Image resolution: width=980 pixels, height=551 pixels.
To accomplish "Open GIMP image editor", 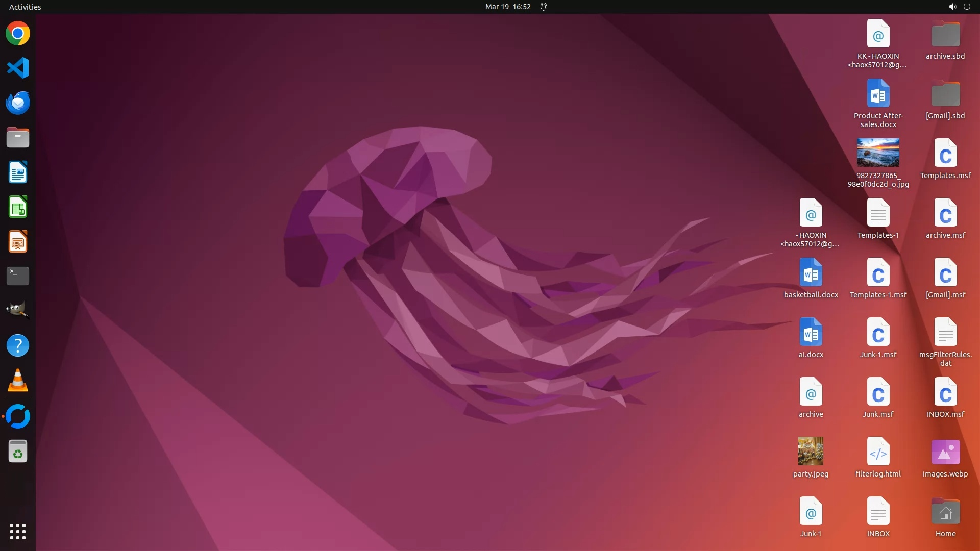I will (x=18, y=310).
